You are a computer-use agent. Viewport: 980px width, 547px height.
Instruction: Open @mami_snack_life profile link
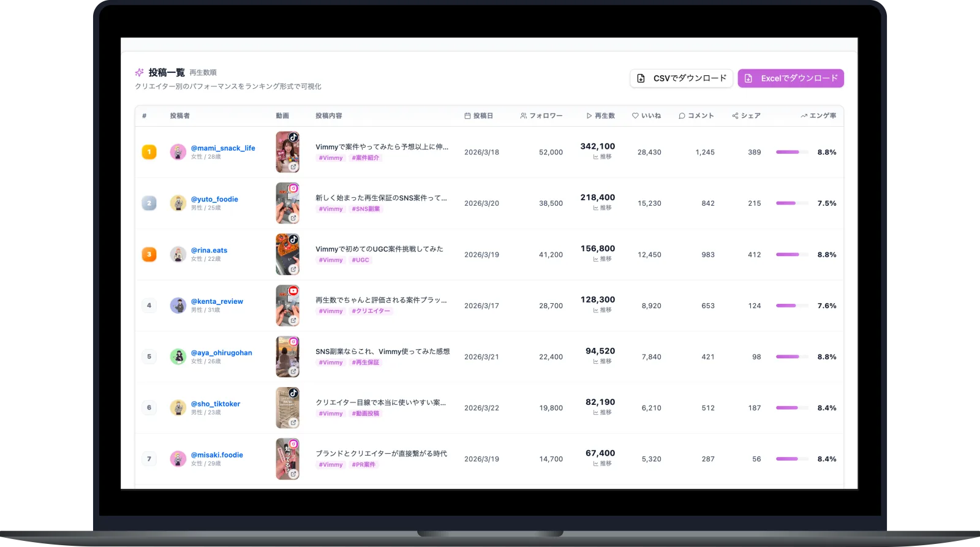pos(223,148)
